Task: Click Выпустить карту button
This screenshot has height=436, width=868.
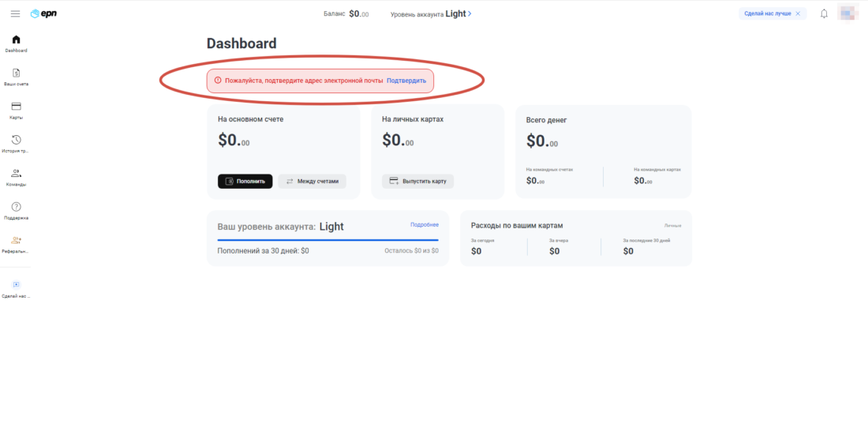Action: click(417, 181)
